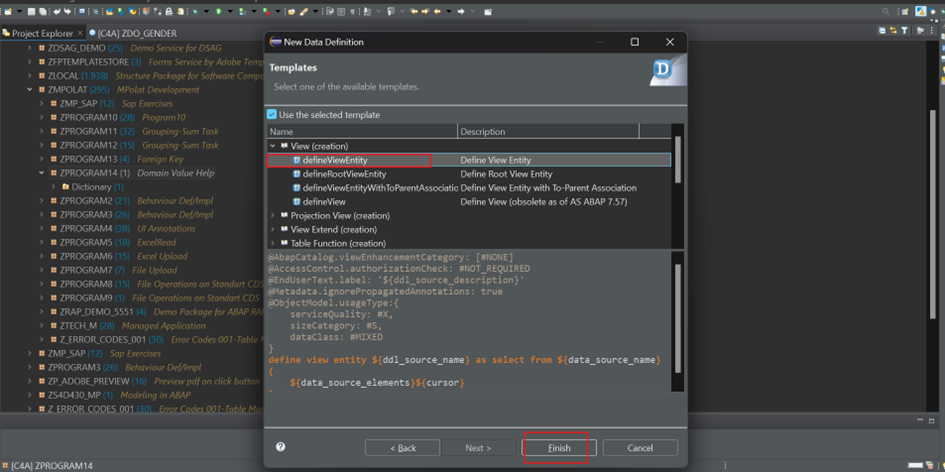Expand the ZLOCAL package node
The image size is (945, 472).
click(x=30, y=76)
